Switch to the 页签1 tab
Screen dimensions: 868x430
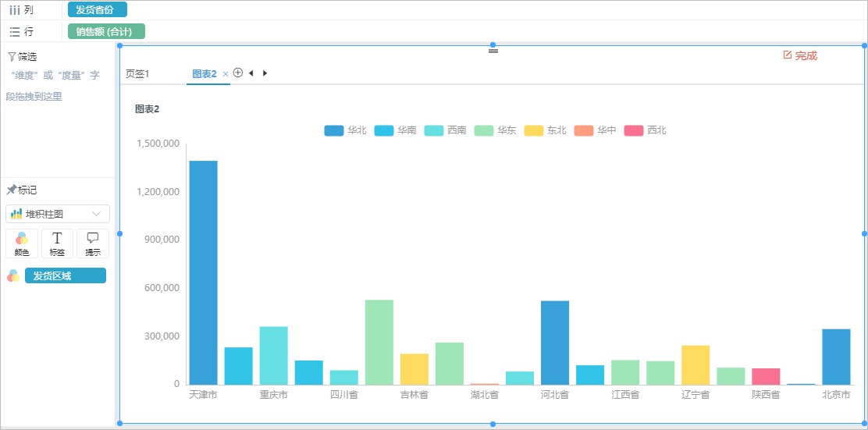(x=137, y=73)
